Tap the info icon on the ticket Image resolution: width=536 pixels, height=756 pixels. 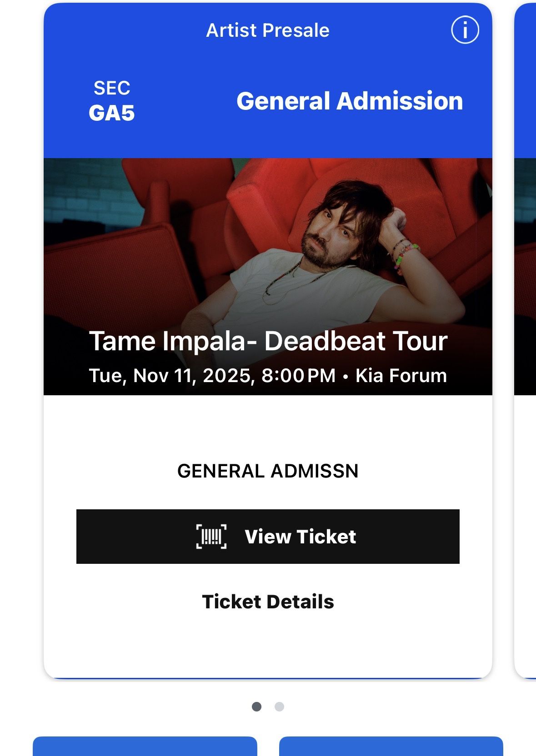[x=465, y=30]
